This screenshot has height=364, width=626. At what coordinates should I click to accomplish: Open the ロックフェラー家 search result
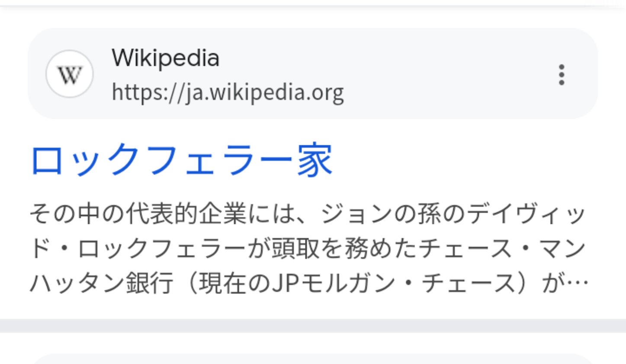click(x=182, y=161)
